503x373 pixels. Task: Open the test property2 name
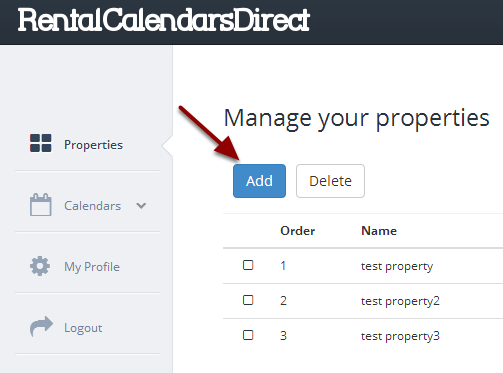(400, 301)
